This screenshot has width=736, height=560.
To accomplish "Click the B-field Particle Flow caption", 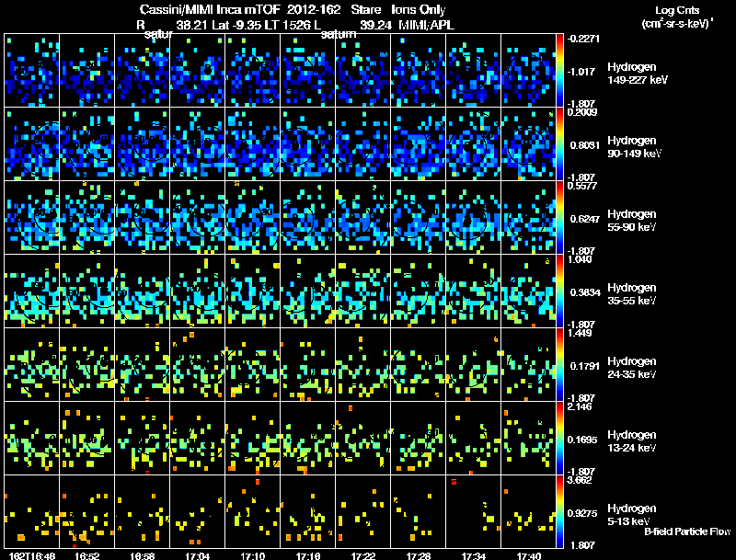I will tap(687, 531).
